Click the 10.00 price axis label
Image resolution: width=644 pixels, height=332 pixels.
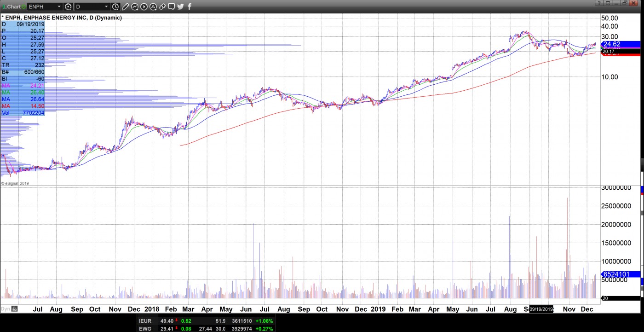click(609, 76)
